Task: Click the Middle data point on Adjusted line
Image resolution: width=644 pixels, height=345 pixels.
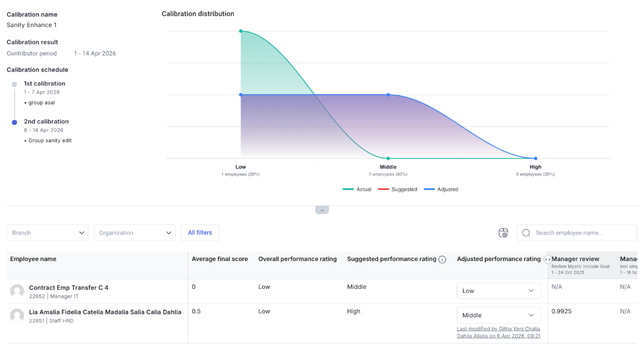Action: click(x=388, y=95)
